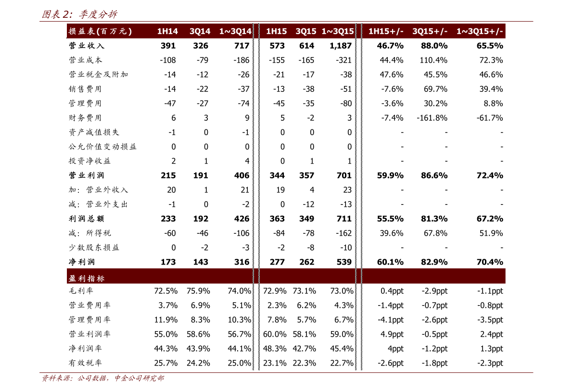573x392 pixels.
Task: Click the 3Q15 column header
Action: [x=306, y=31]
